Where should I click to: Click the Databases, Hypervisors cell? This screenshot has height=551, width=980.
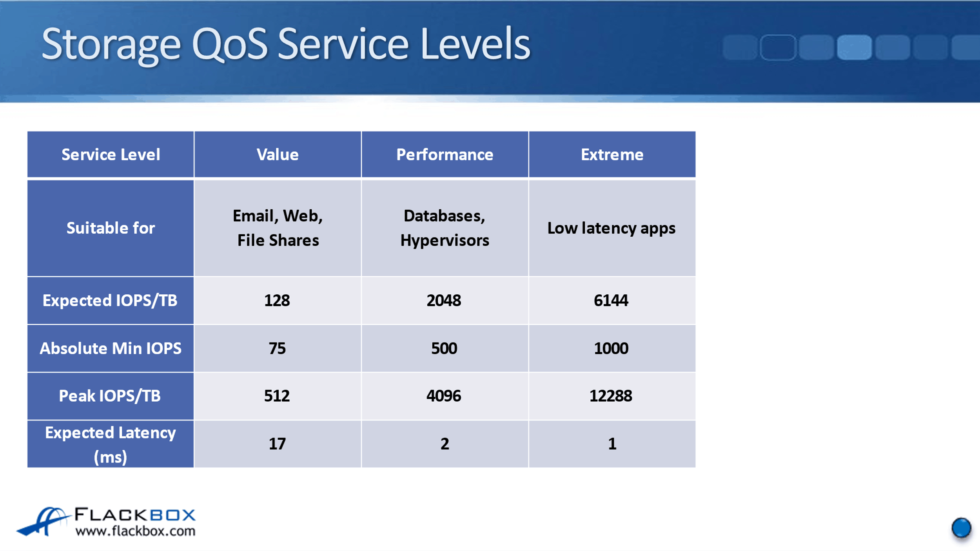pos(445,228)
